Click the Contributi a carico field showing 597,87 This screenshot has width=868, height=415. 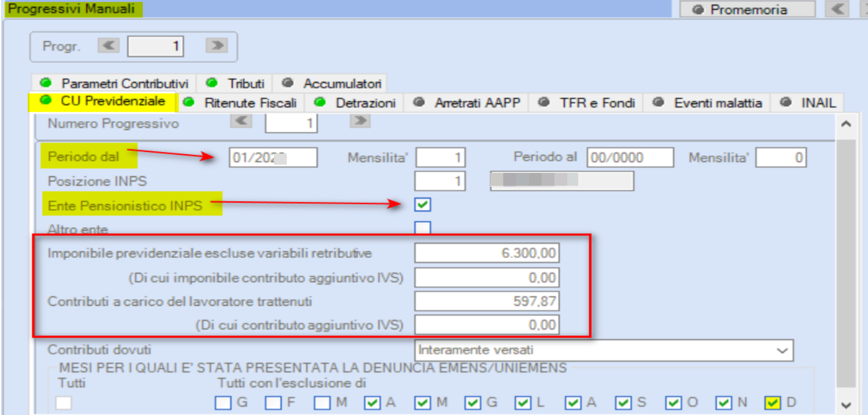[x=487, y=301]
